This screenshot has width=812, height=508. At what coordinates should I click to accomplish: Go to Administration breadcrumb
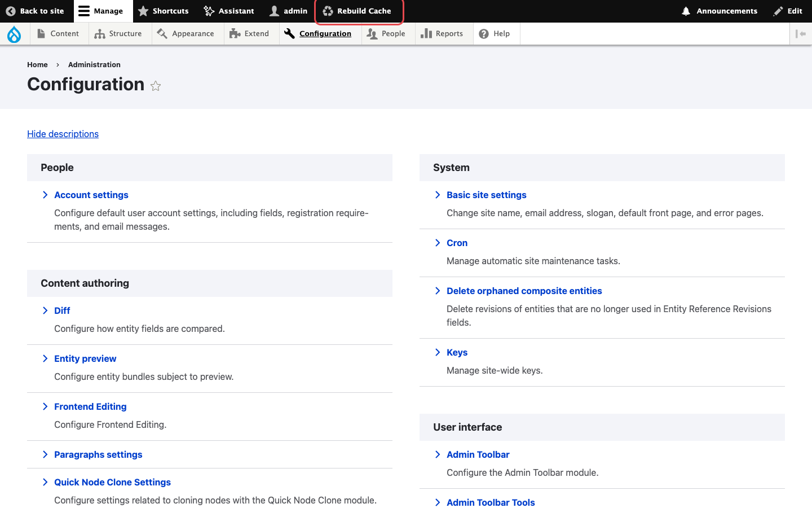94,64
